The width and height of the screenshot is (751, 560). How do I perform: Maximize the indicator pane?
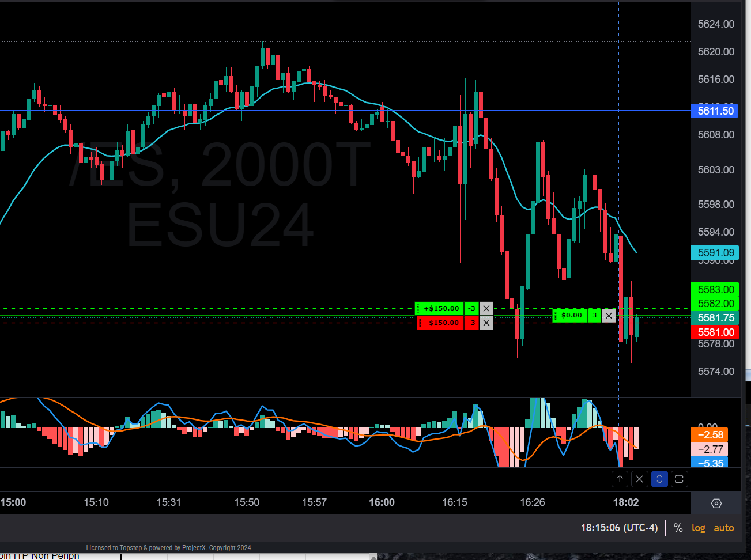pyautogui.click(x=680, y=479)
